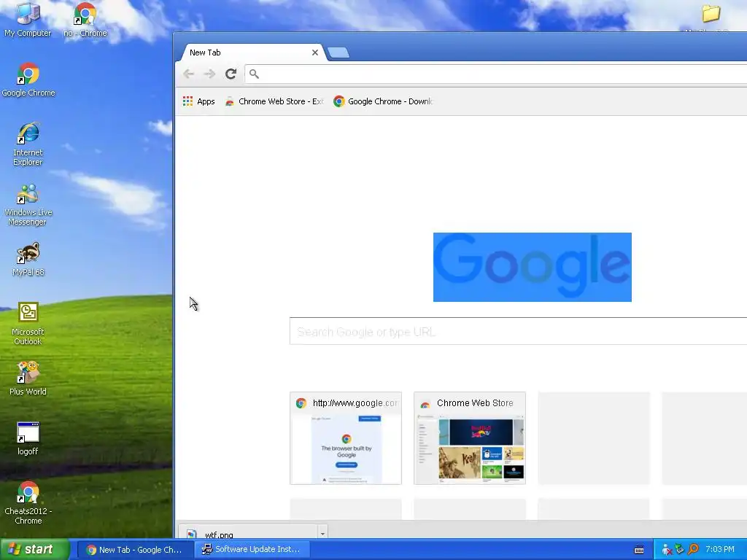
Task: Expand the wtf.png download options arrow
Action: coord(322,533)
